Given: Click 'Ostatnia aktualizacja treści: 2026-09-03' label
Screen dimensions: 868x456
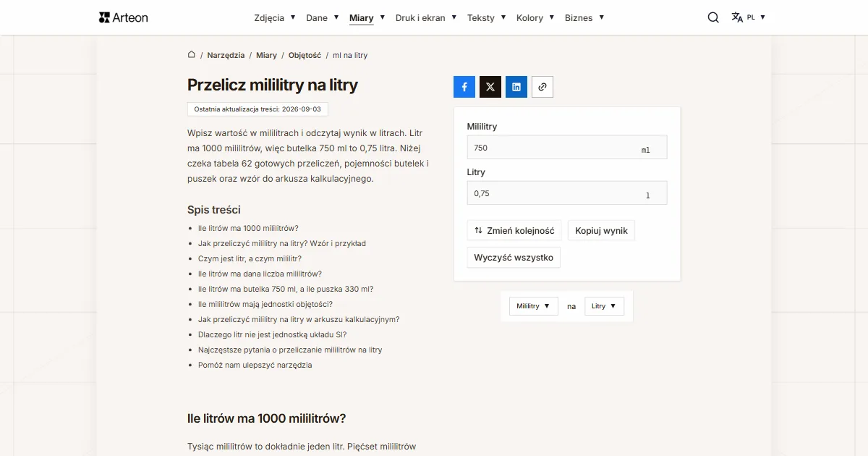Looking at the screenshot, I should coord(258,109).
